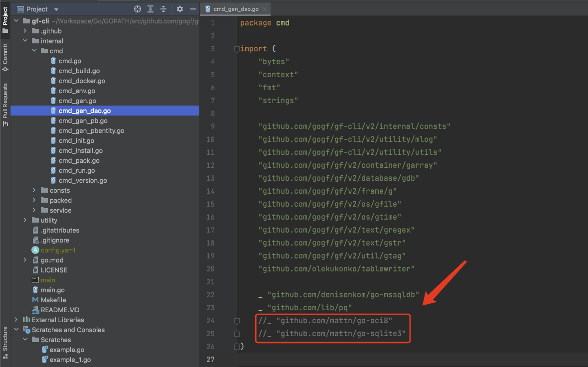Click the Expand All toolbar icon
The height and width of the screenshot is (367, 588).
coord(150,9)
